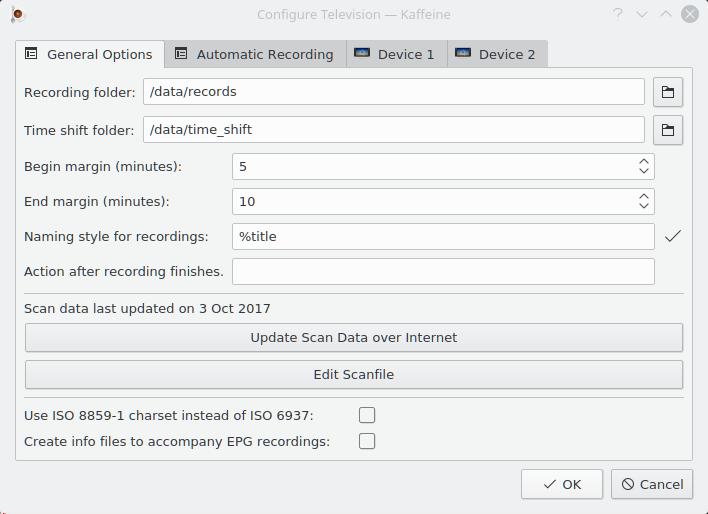The height and width of the screenshot is (514, 708).
Task: Click Update Scan Data over Internet
Action: 354,337
